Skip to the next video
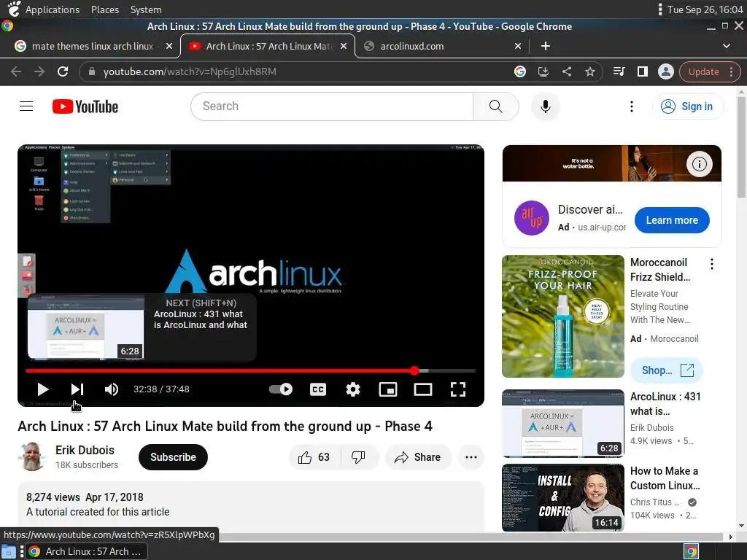This screenshot has height=560, width=747. point(77,389)
